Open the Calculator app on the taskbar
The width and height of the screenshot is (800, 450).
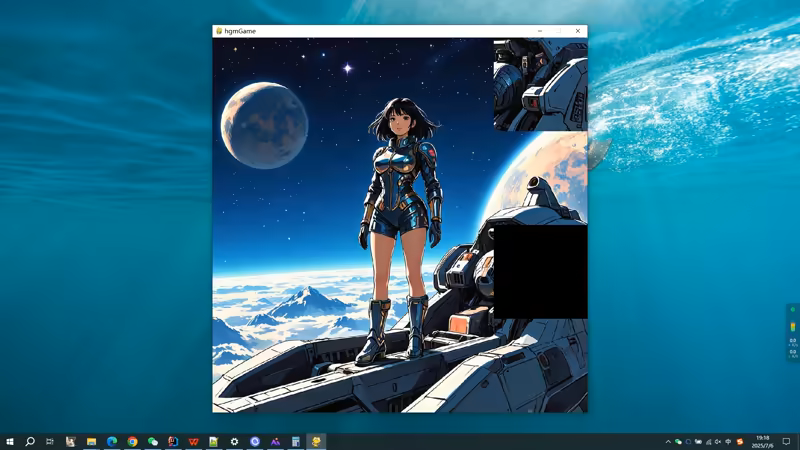coord(296,441)
